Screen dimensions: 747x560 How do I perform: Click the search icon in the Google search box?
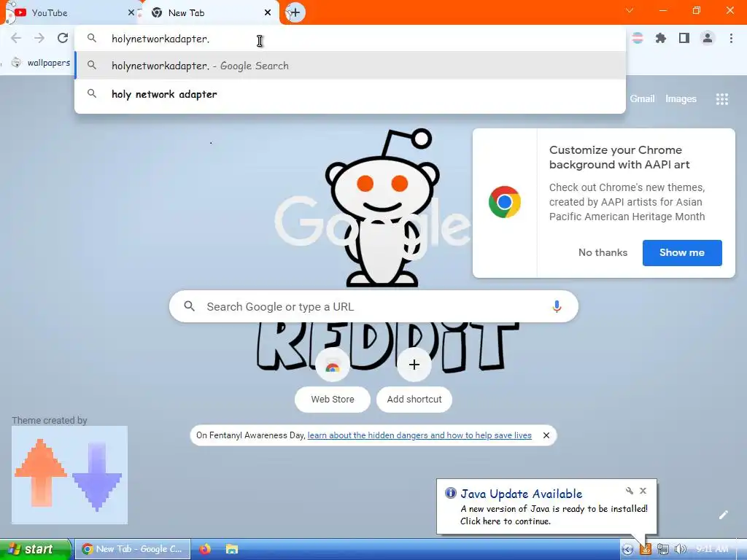[x=189, y=306]
